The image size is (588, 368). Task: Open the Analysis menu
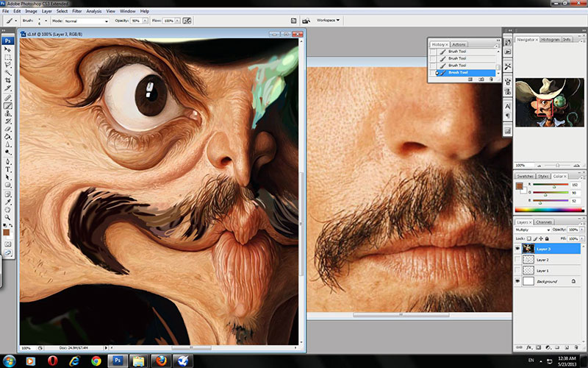click(x=94, y=11)
